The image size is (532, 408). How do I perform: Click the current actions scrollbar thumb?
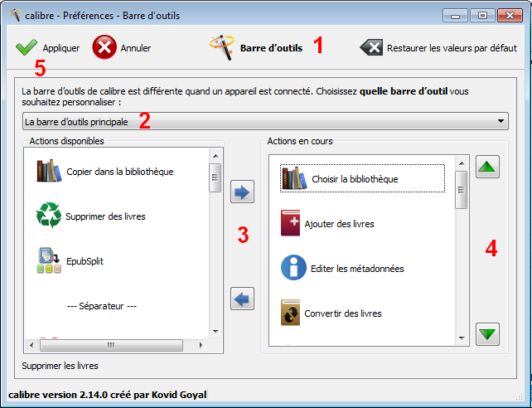tap(461, 190)
